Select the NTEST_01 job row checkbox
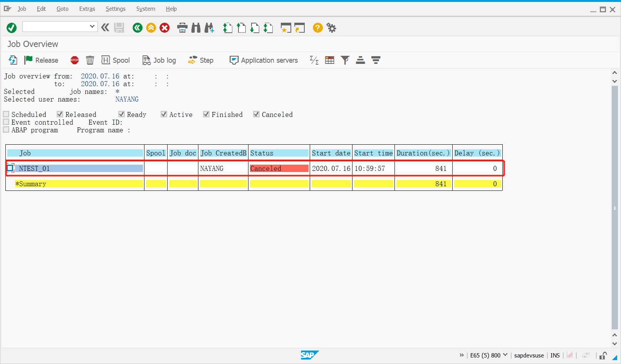 (10, 168)
